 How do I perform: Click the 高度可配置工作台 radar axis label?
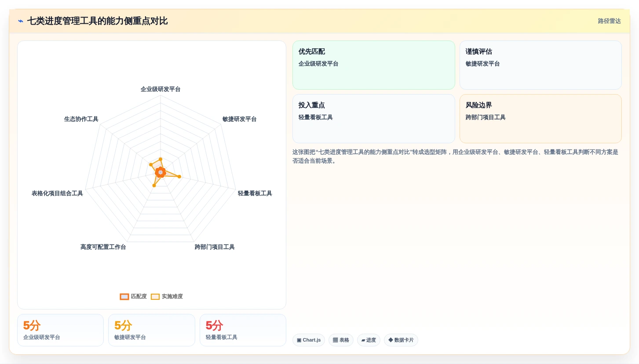103,247
